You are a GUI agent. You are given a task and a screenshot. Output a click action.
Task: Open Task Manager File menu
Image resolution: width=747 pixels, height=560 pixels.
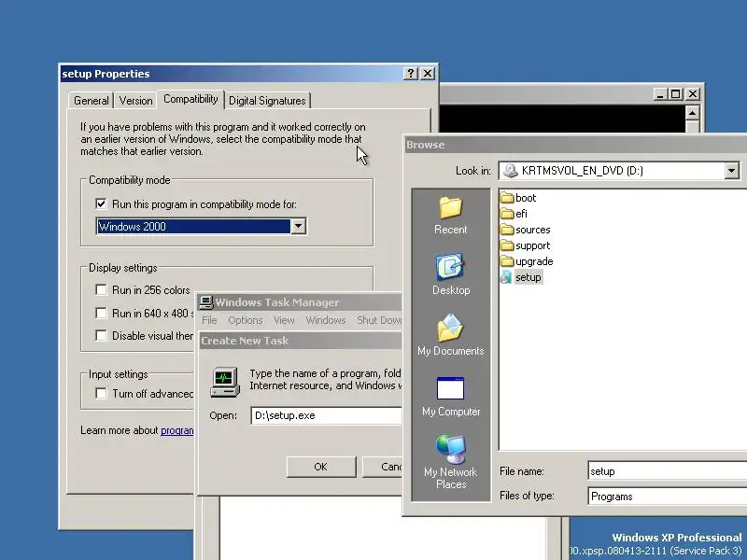click(x=209, y=320)
